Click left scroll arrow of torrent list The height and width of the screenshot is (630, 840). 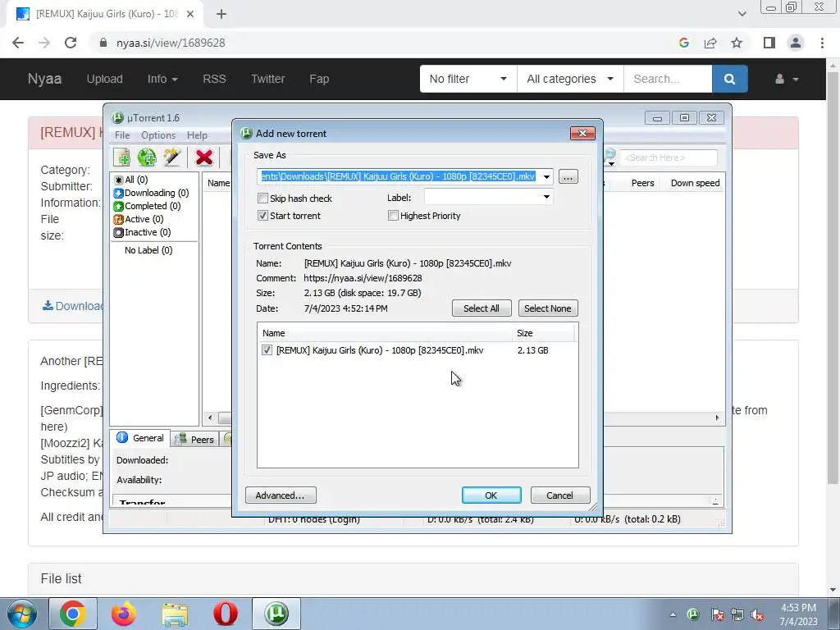pyautogui.click(x=210, y=418)
